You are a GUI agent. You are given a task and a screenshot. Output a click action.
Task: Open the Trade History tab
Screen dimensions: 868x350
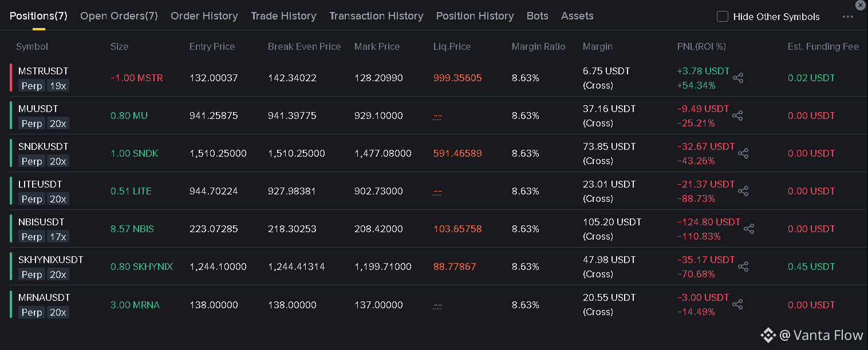(x=283, y=16)
